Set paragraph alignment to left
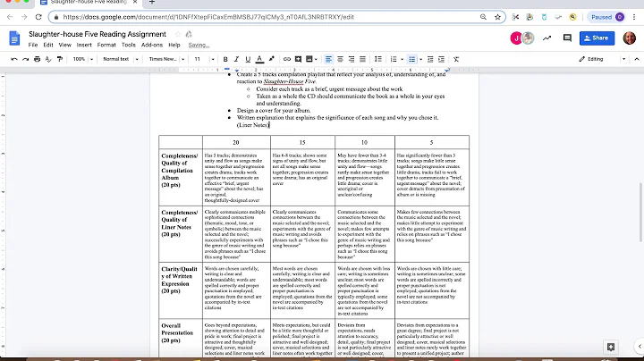The image size is (644, 361). (328, 59)
